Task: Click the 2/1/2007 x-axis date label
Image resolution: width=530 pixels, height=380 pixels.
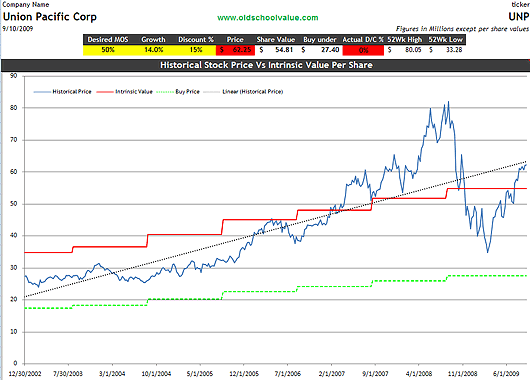Action: [332, 374]
